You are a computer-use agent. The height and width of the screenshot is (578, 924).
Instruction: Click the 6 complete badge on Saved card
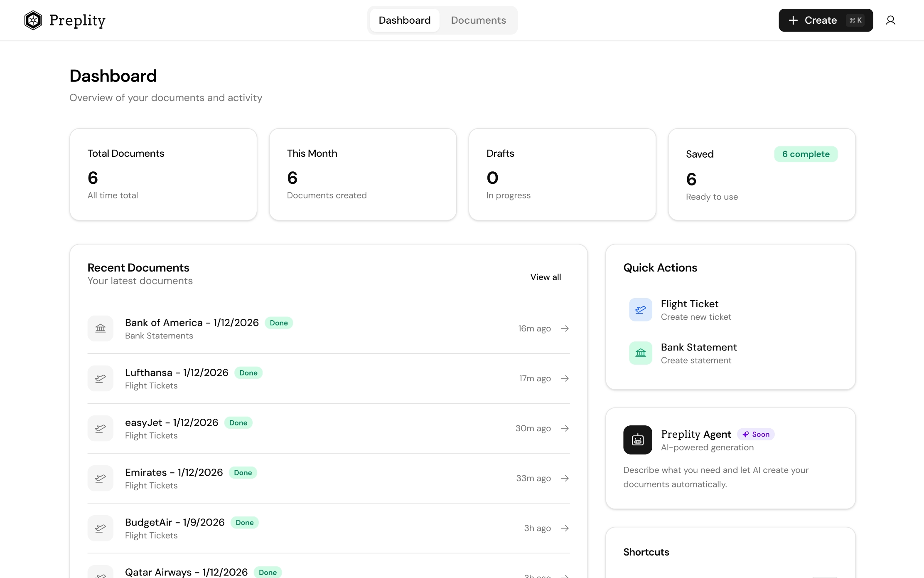(806, 154)
